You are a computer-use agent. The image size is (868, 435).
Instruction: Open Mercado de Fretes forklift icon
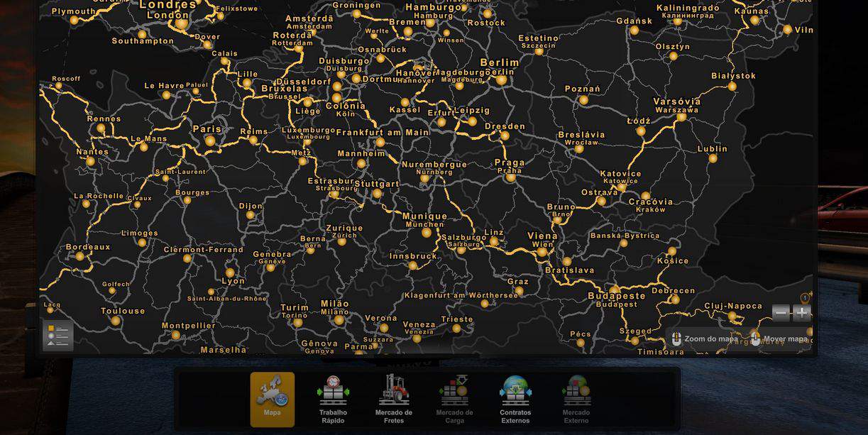[393, 399]
